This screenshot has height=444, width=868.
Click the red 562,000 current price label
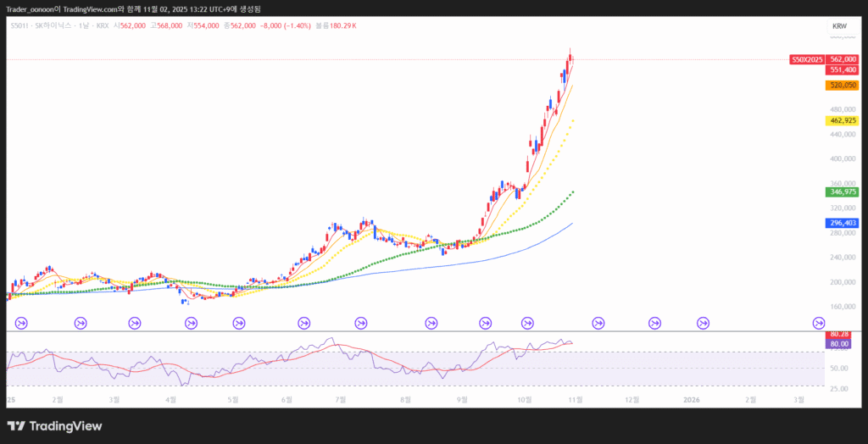tap(843, 59)
